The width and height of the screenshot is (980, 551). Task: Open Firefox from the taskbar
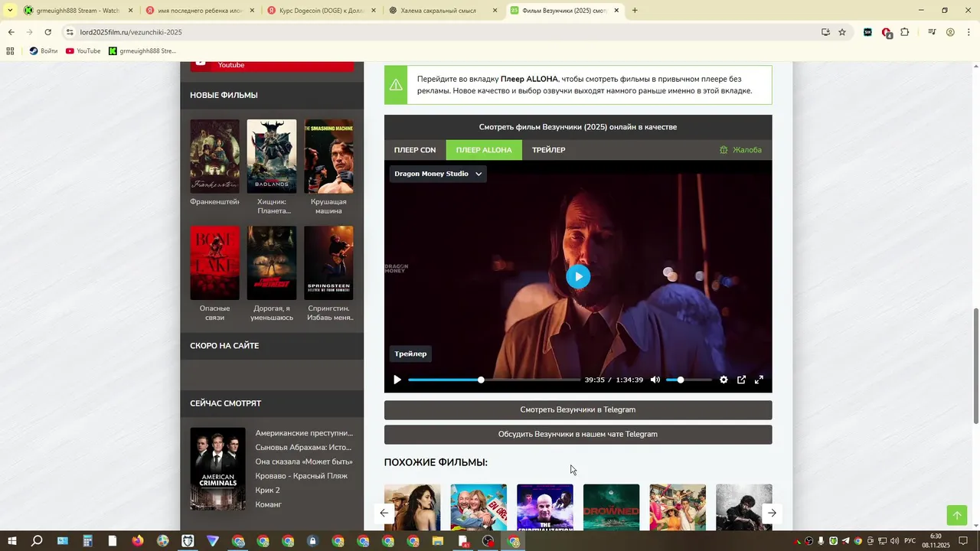point(138,541)
